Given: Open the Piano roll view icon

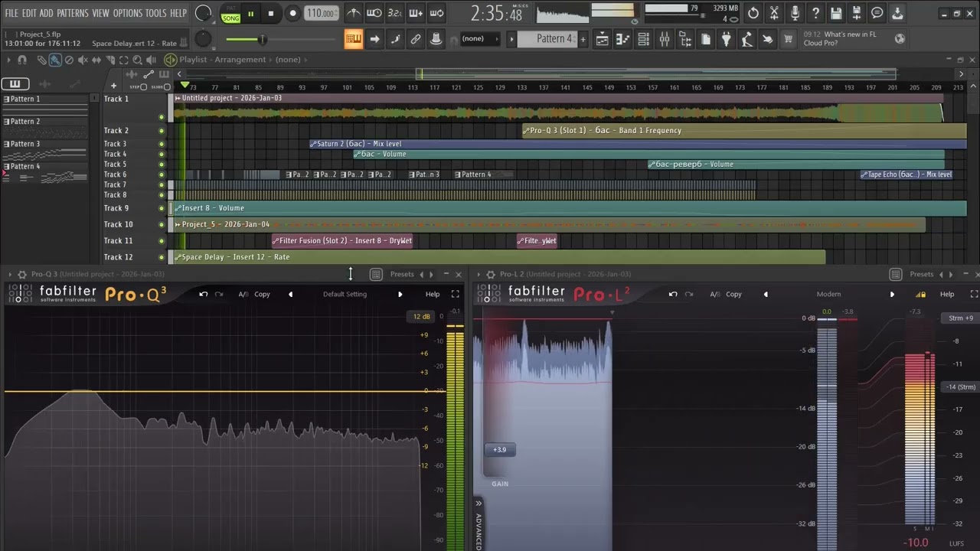Looking at the screenshot, I should 623,39.
